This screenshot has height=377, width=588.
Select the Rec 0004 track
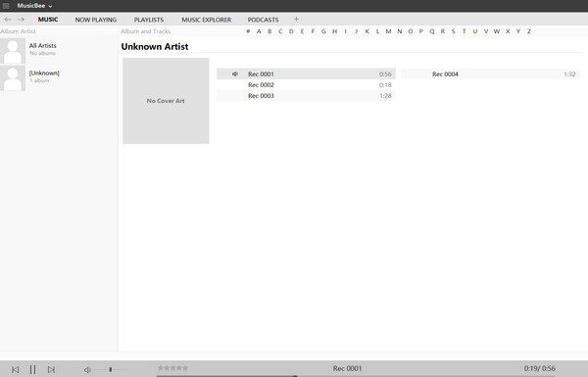[x=491, y=74]
